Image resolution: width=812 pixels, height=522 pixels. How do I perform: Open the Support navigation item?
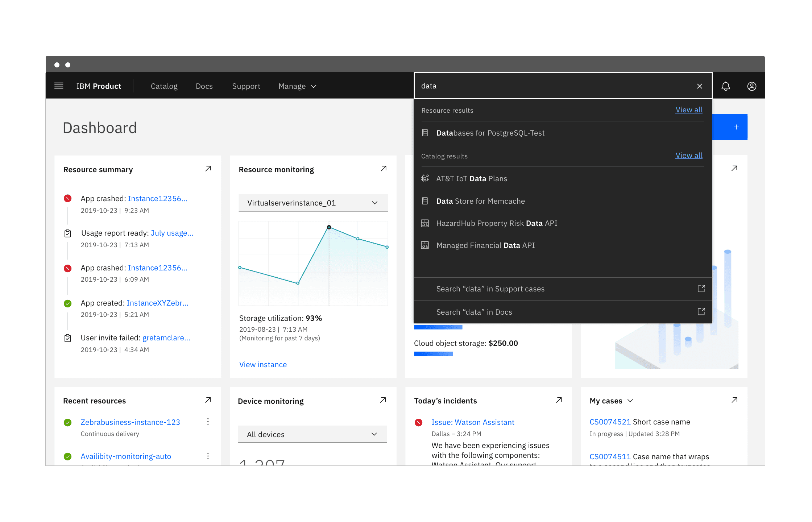[x=246, y=86]
